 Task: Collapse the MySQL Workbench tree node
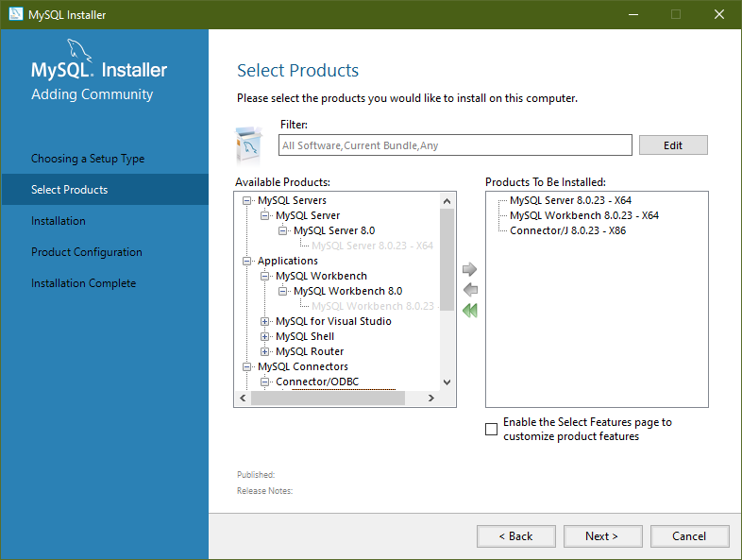(x=264, y=277)
